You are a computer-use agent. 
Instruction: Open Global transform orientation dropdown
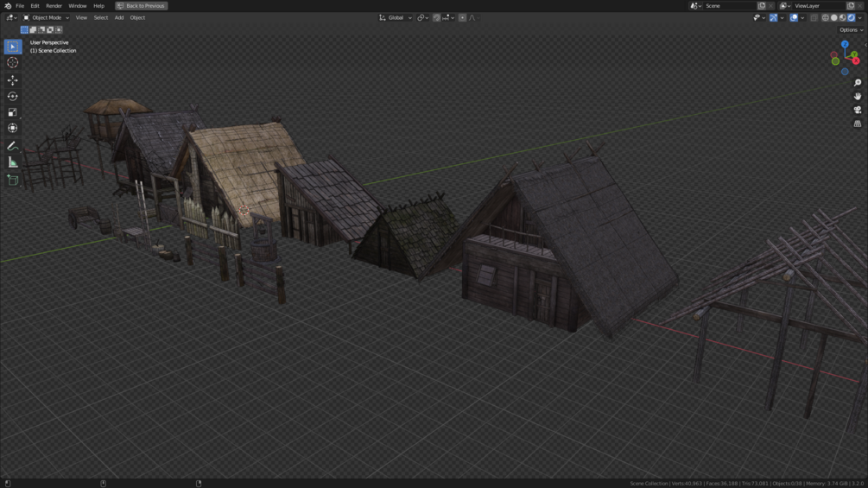coord(396,17)
